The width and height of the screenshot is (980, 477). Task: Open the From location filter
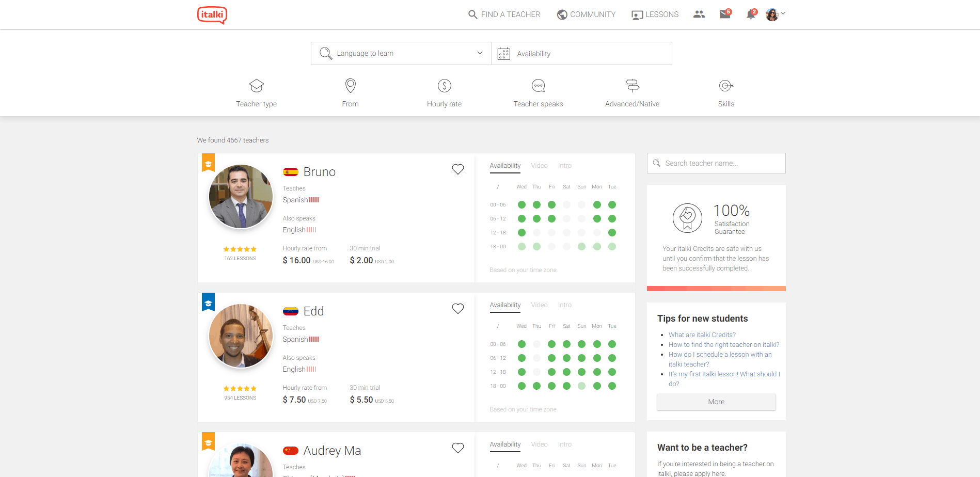click(350, 93)
